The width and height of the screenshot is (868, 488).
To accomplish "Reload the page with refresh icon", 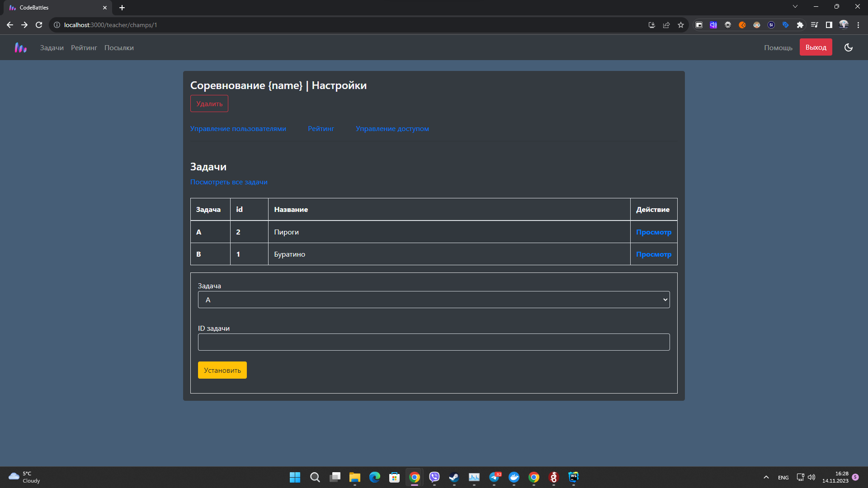I will [39, 25].
